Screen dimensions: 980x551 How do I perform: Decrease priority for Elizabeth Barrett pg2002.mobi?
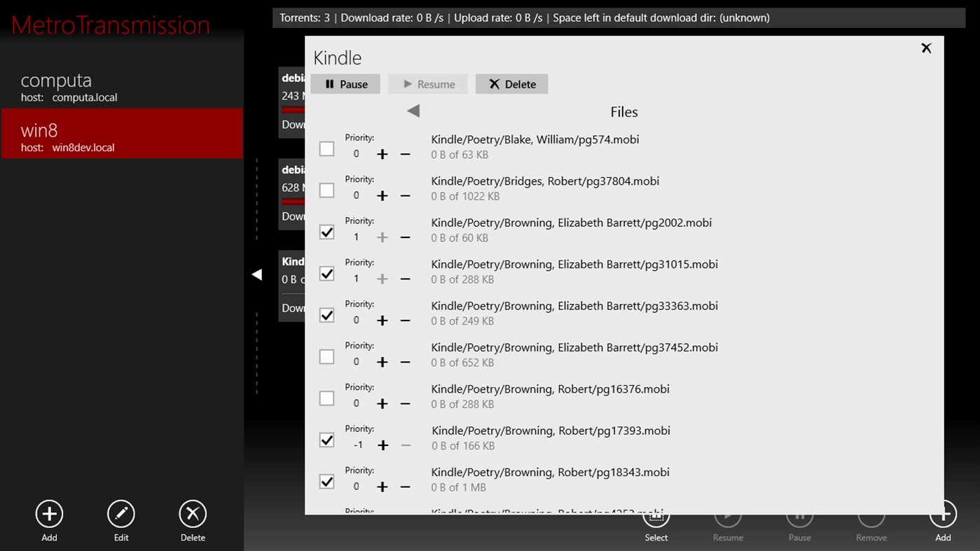tap(405, 237)
